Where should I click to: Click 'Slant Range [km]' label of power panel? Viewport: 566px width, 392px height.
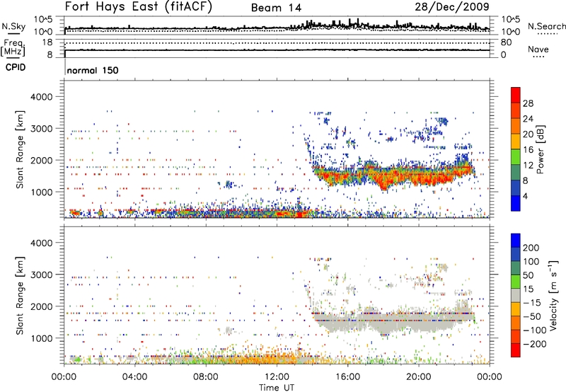point(20,149)
